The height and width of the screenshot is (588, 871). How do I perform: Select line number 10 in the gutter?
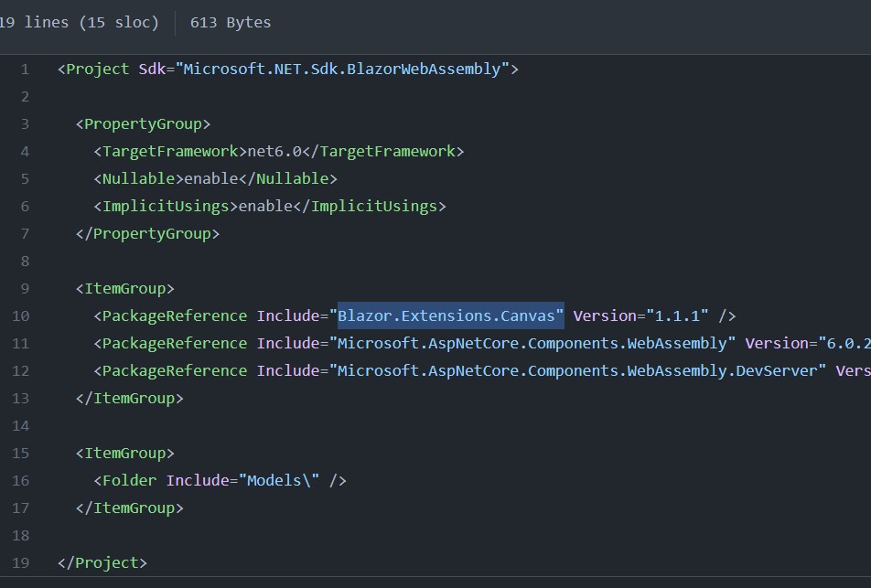[20, 315]
